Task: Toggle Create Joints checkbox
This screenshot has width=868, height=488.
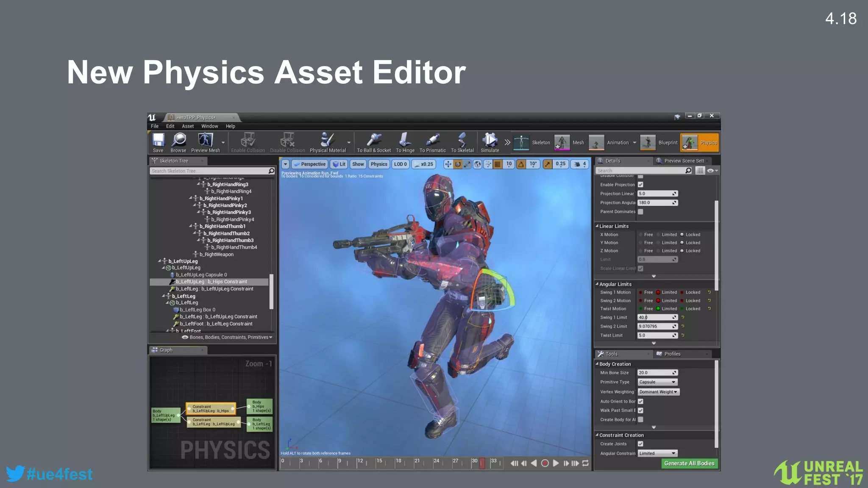Action: [x=640, y=444]
